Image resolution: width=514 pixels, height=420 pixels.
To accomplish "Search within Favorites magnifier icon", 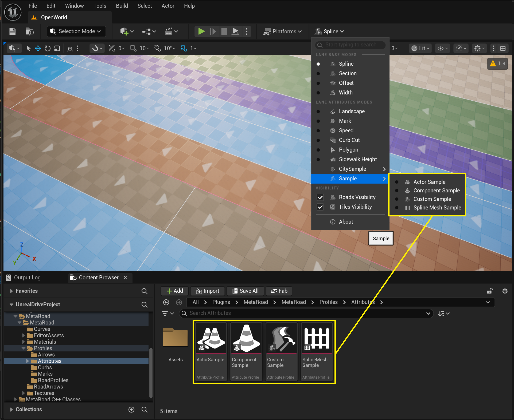I will pos(145,291).
